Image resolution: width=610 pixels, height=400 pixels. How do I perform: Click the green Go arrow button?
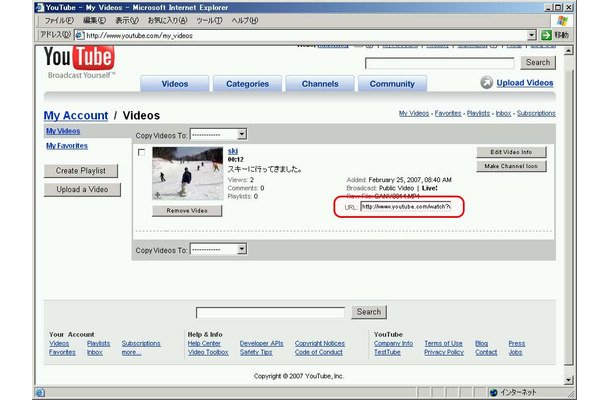point(546,35)
